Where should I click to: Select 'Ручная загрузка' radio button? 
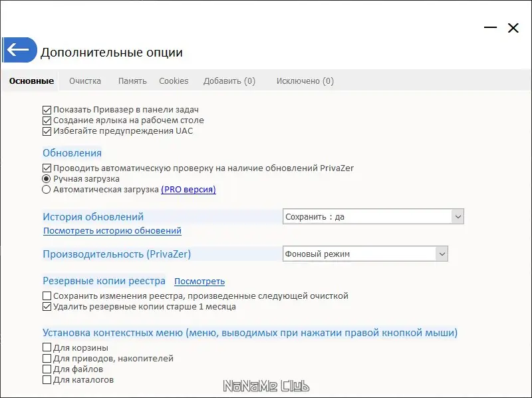coord(47,179)
